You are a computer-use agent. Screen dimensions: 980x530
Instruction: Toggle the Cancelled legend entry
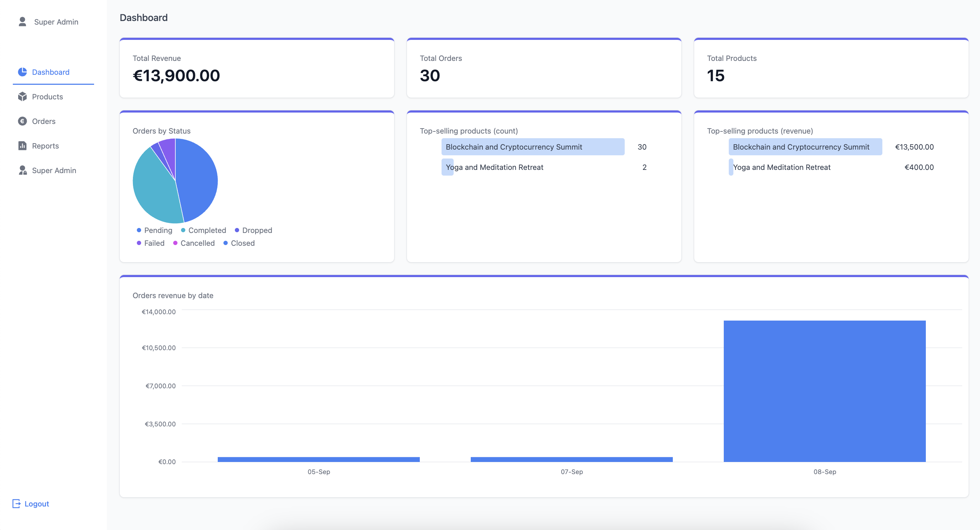pyautogui.click(x=194, y=243)
